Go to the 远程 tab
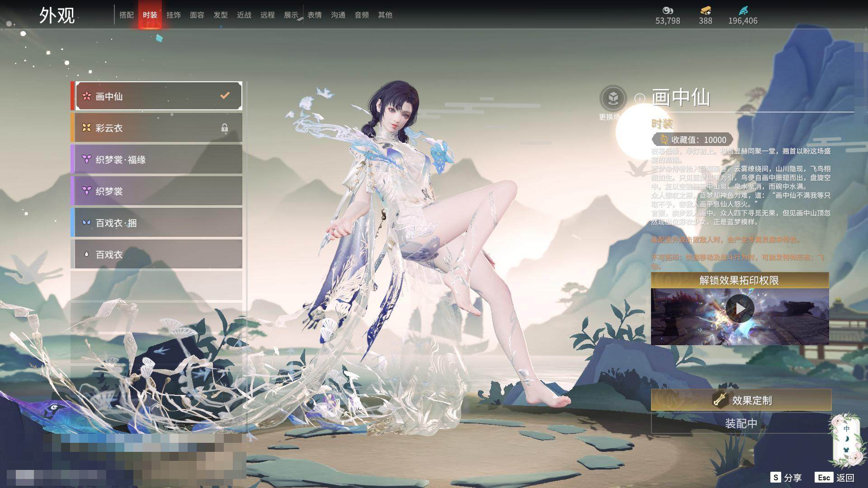The width and height of the screenshot is (868, 488). [268, 15]
